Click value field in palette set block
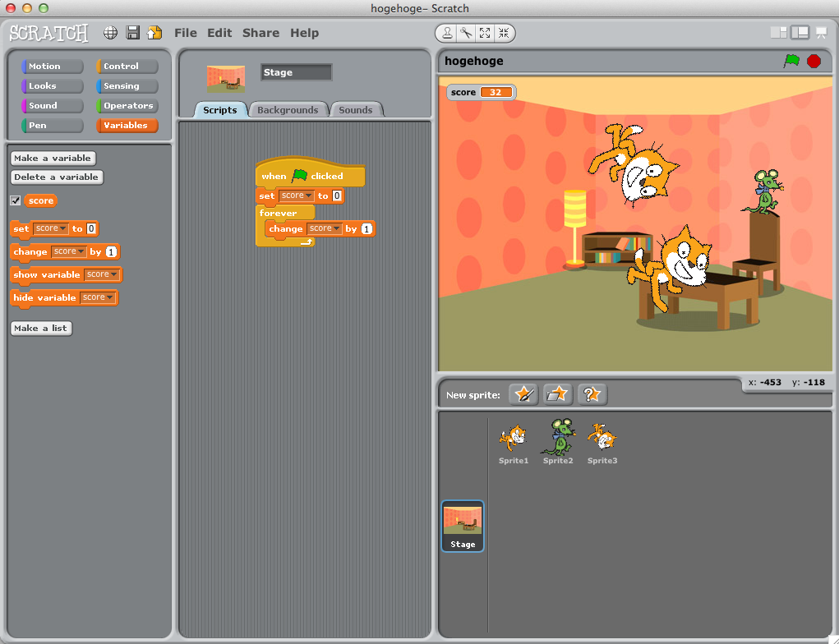 click(x=91, y=228)
